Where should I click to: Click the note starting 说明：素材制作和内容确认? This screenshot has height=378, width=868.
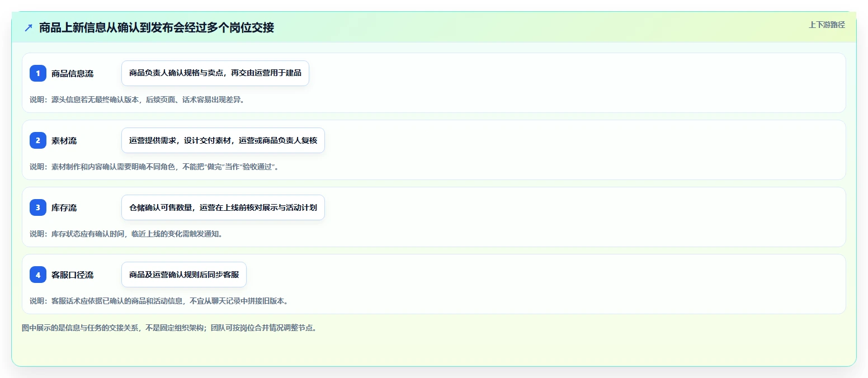point(154,167)
